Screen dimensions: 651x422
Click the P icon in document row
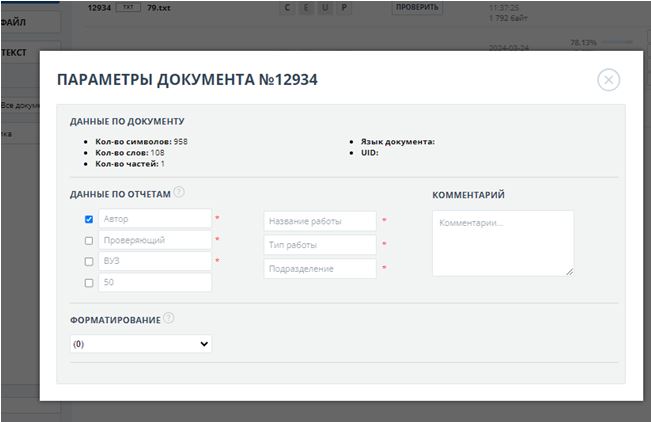345,7
